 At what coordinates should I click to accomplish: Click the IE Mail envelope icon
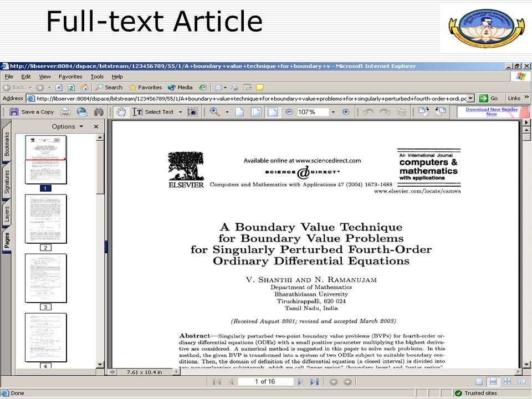(x=219, y=88)
